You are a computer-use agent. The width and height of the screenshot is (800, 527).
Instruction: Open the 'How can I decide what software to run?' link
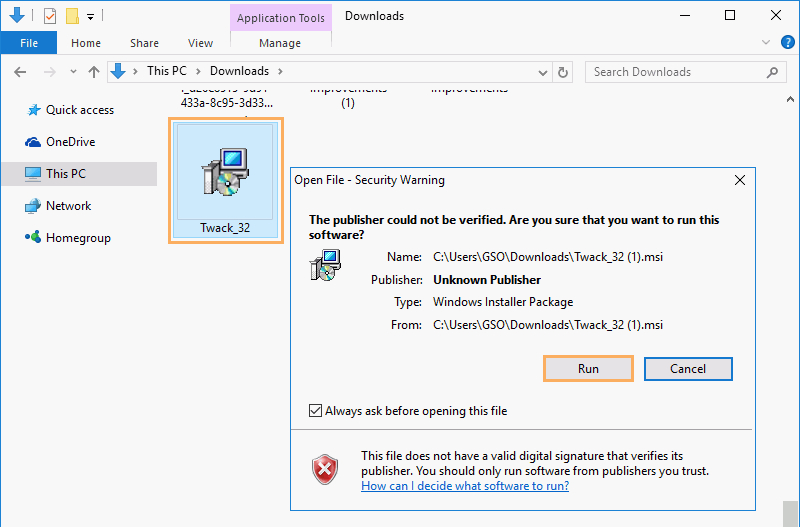pos(465,486)
